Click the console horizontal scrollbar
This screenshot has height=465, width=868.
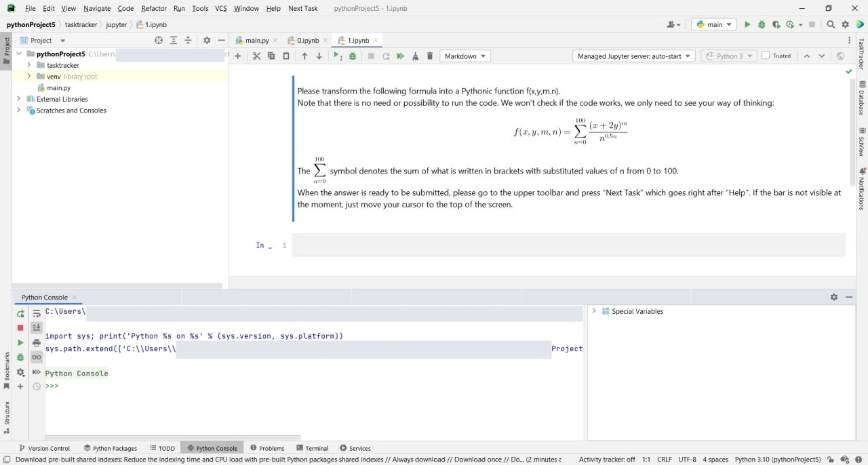(173, 437)
